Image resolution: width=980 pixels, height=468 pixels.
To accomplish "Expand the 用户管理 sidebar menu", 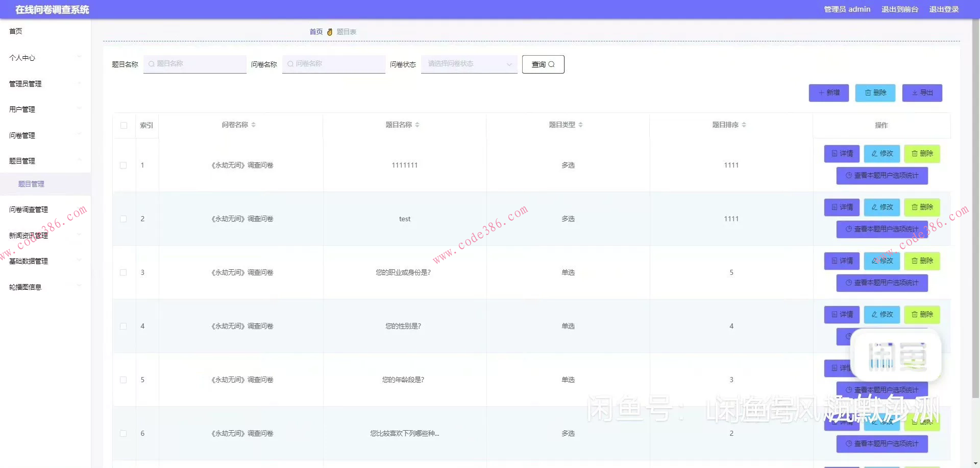I will 45,109.
